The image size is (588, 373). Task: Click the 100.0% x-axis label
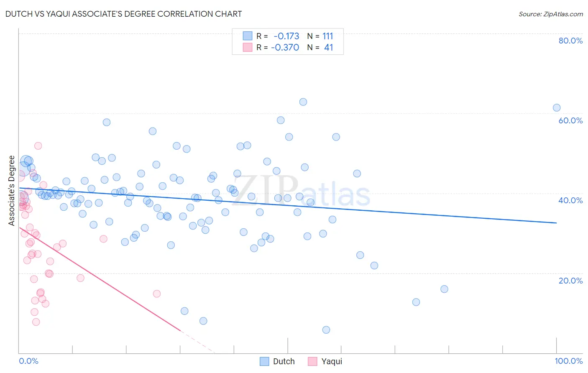[x=569, y=361]
